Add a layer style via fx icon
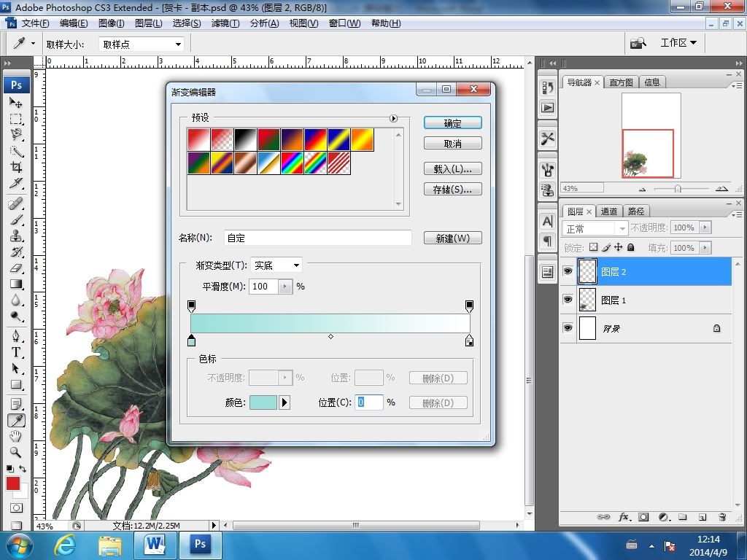 [x=624, y=517]
